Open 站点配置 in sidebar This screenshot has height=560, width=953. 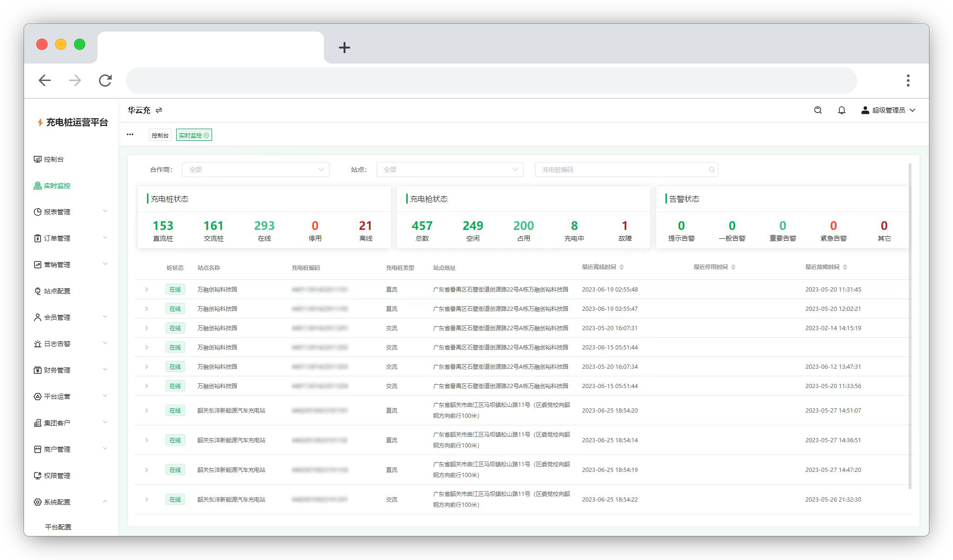(x=57, y=291)
